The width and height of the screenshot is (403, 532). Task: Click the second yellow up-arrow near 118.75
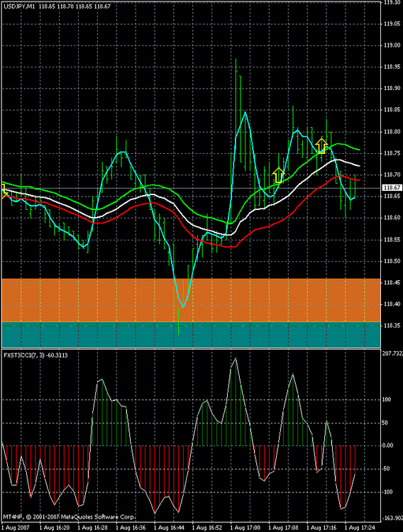click(321, 145)
